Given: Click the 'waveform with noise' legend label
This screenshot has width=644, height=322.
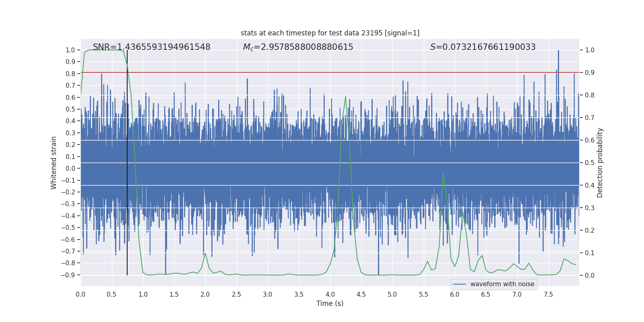Looking at the screenshot, I should 502,284.
